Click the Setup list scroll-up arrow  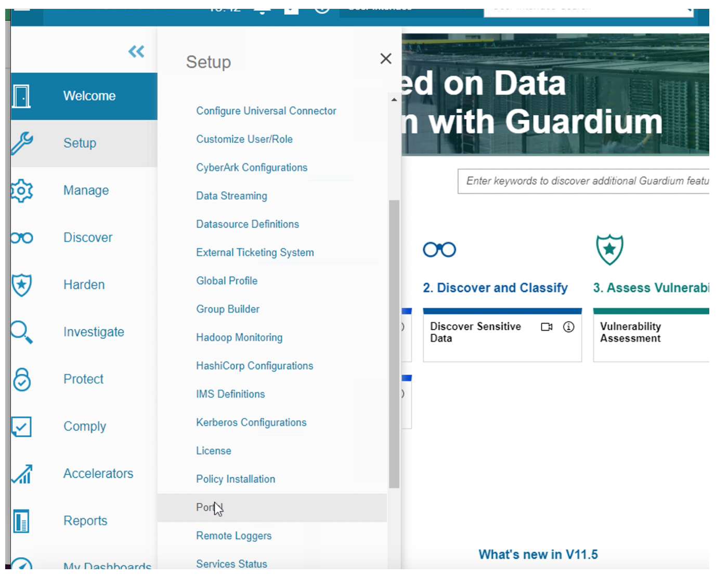pos(394,99)
